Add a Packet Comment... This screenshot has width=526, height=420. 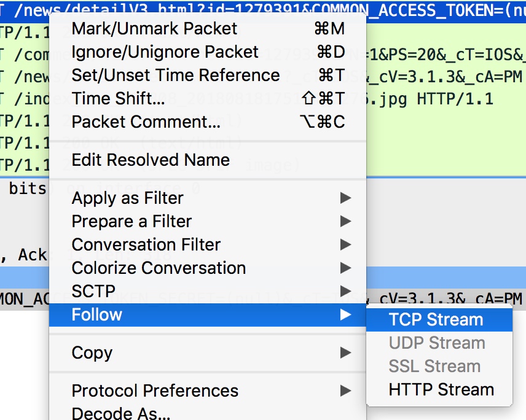click(207, 122)
